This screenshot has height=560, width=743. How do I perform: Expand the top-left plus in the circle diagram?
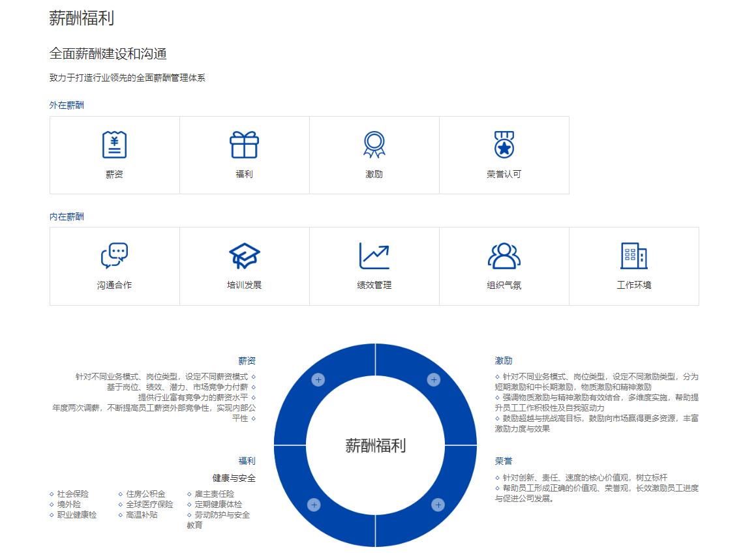pos(318,378)
